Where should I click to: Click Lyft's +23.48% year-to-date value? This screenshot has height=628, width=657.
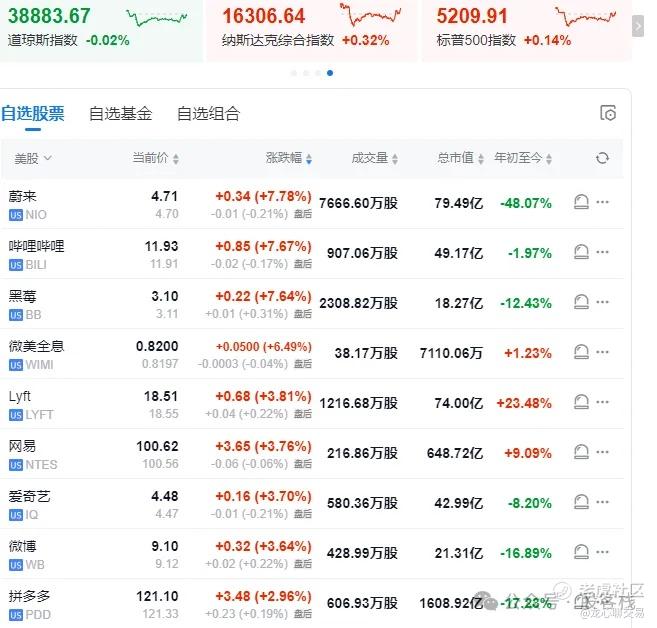click(x=524, y=403)
